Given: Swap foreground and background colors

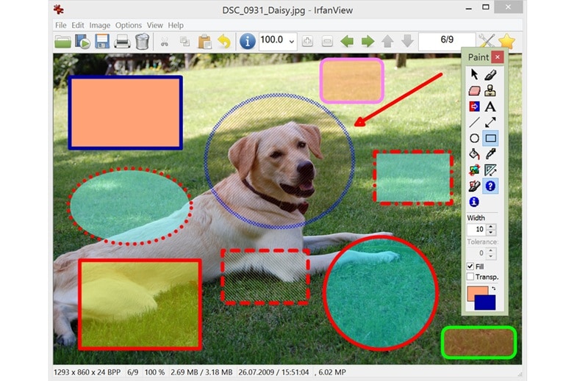Looking at the screenshot, I should click(493, 289).
